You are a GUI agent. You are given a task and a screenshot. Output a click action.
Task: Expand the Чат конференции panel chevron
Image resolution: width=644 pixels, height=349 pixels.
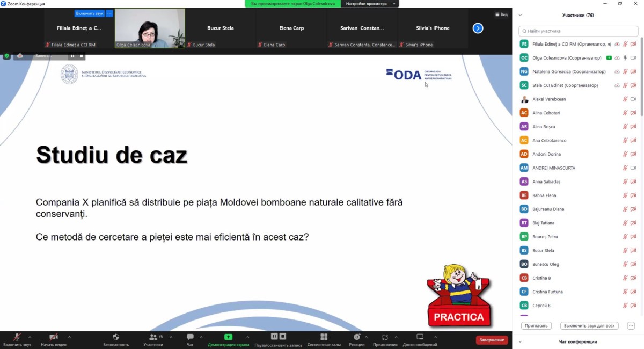[x=520, y=341]
